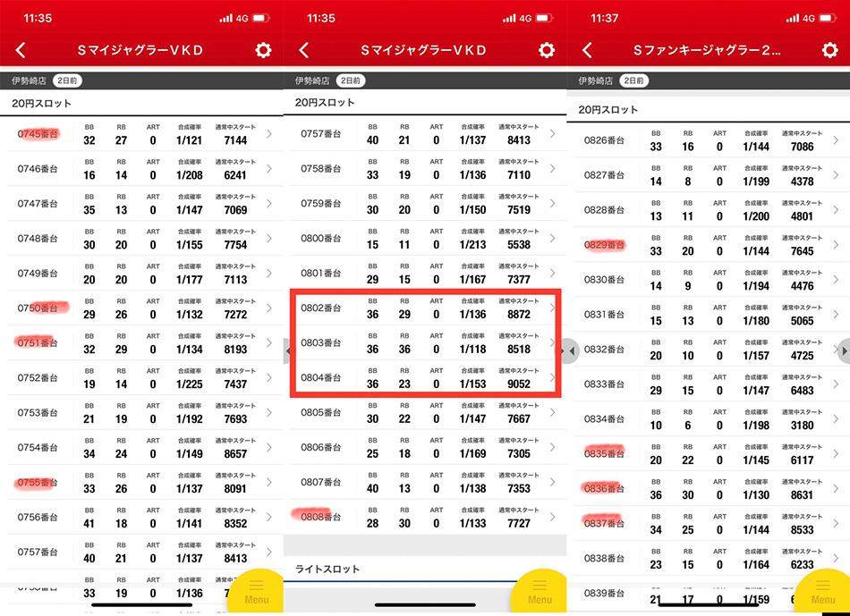This screenshot has width=850, height=616.
Task: Tap back arrow in middle Sマイジャグラー screen
Action: click(x=304, y=50)
